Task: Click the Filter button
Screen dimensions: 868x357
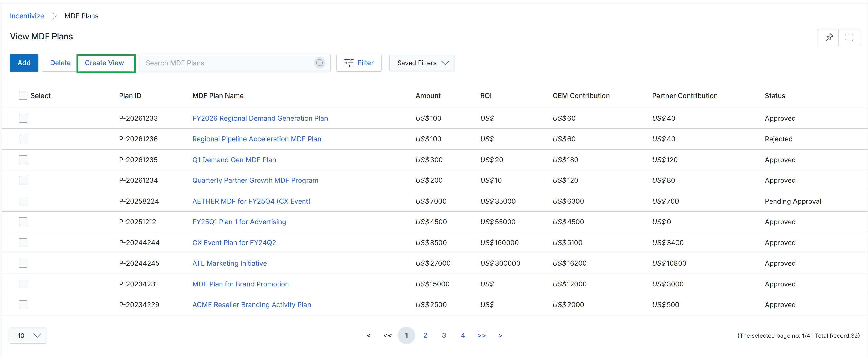Action: pos(358,63)
